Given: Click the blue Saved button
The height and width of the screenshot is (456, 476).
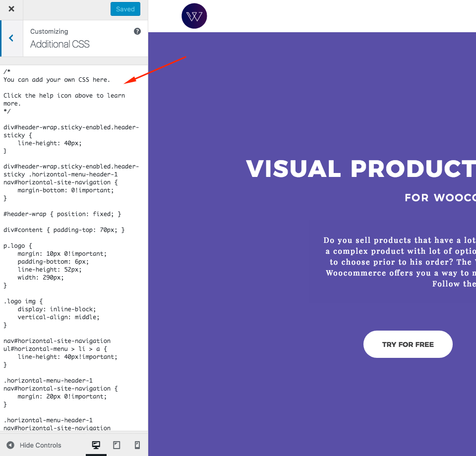Looking at the screenshot, I should coord(125,9).
